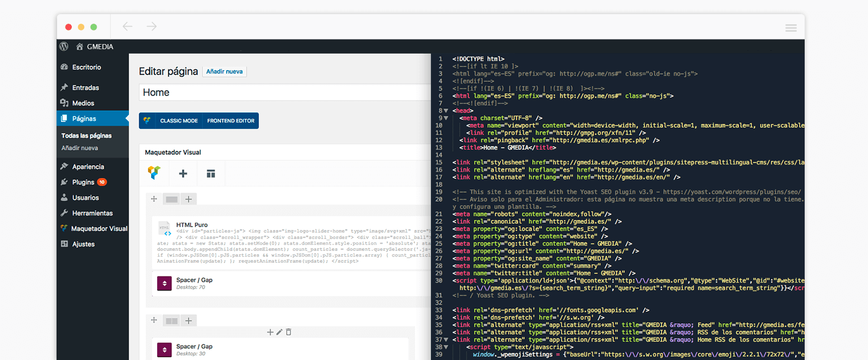Click the small plus above Spacer 30 column

270,332
